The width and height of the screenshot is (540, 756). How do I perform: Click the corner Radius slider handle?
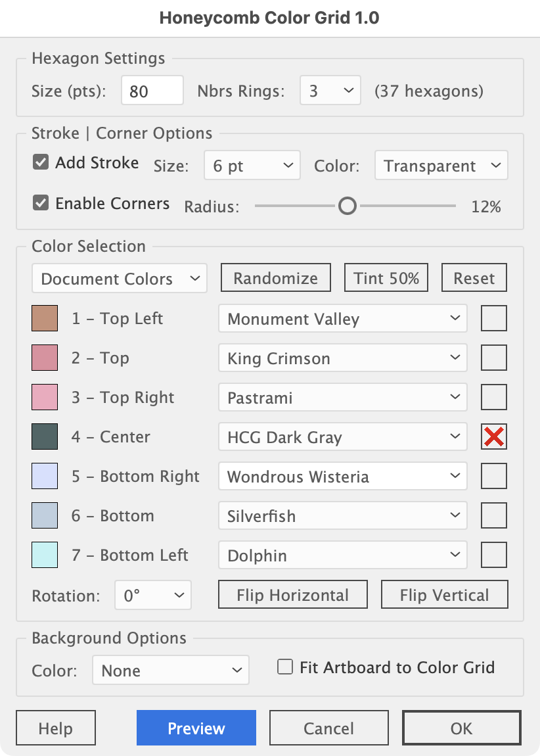tap(347, 206)
